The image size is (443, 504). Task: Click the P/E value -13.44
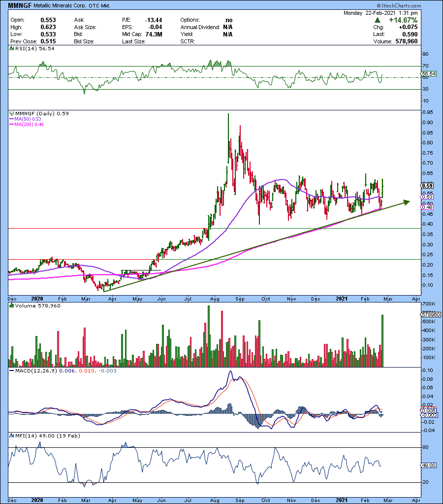click(x=153, y=20)
